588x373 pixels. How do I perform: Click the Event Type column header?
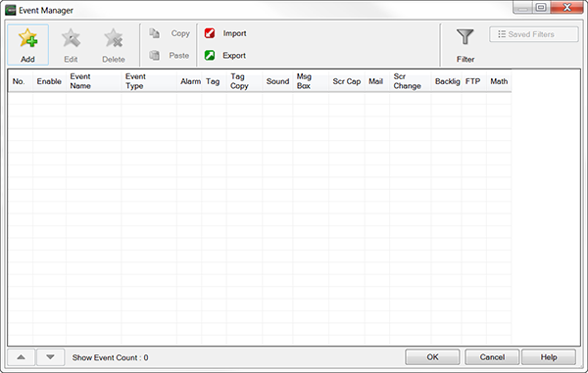click(149, 81)
